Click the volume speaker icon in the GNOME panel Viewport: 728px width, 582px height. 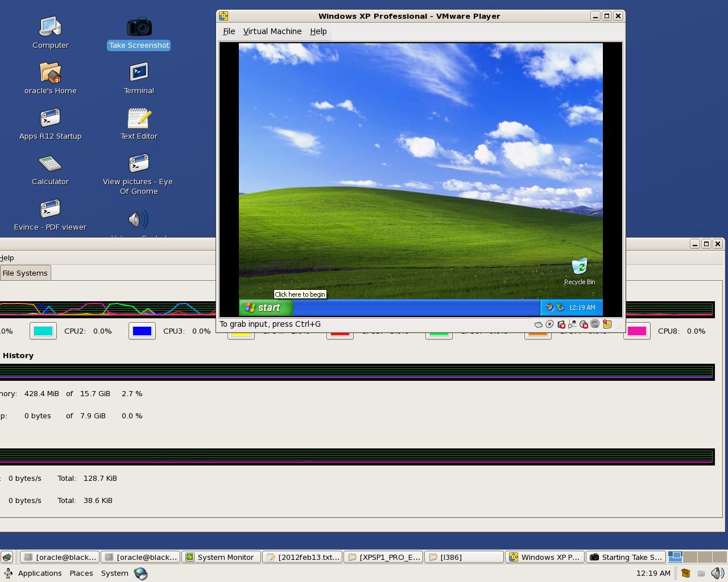(715, 573)
